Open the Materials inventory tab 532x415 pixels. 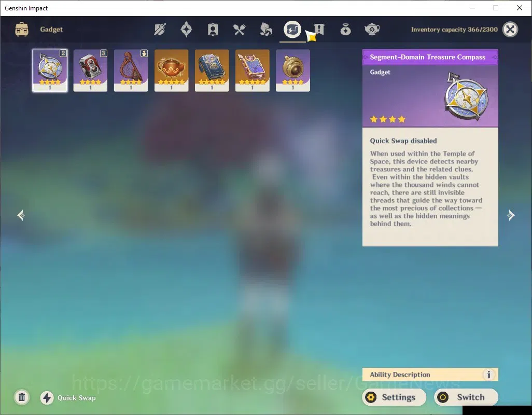click(265, 30)
